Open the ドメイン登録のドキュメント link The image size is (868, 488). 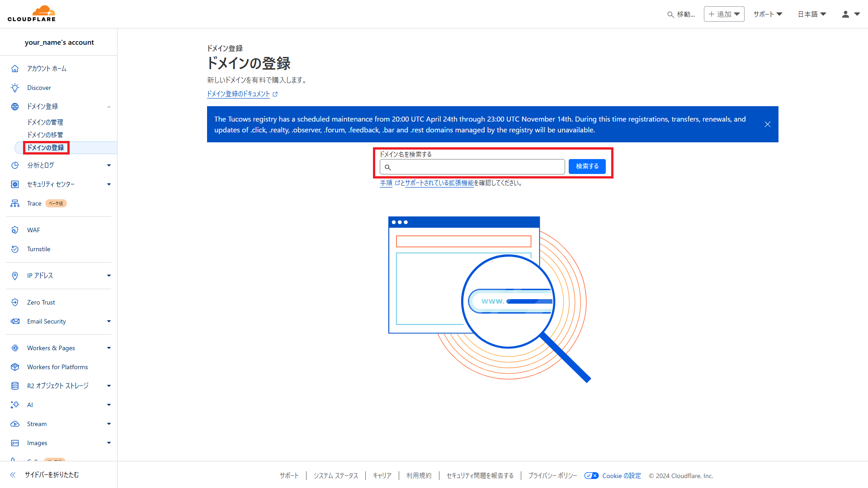click(238, 94)
